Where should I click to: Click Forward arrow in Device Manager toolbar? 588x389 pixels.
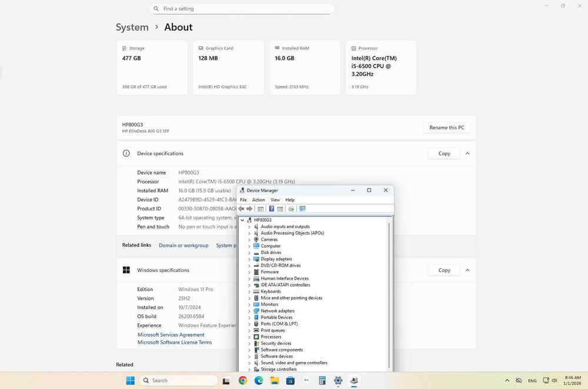[x=249, y=209]
